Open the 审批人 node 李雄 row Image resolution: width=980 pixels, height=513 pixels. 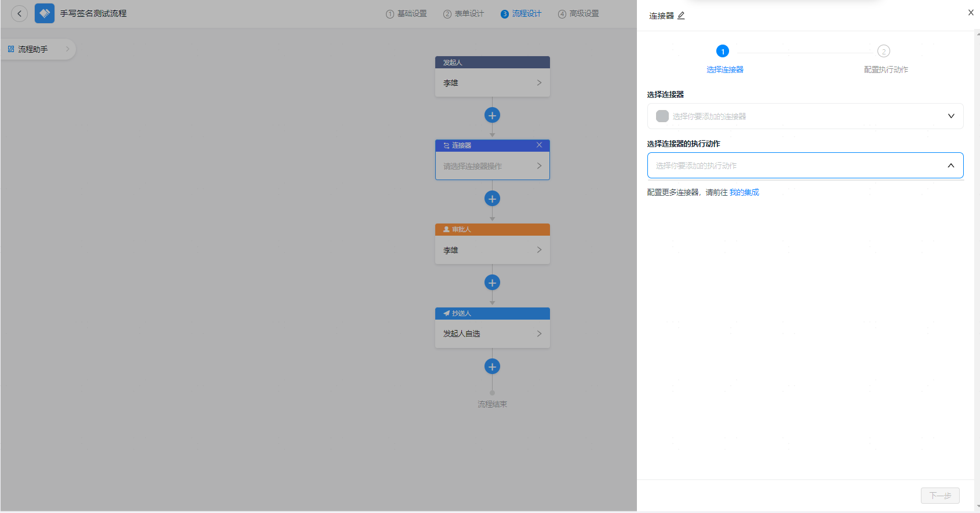coord(493,250)
